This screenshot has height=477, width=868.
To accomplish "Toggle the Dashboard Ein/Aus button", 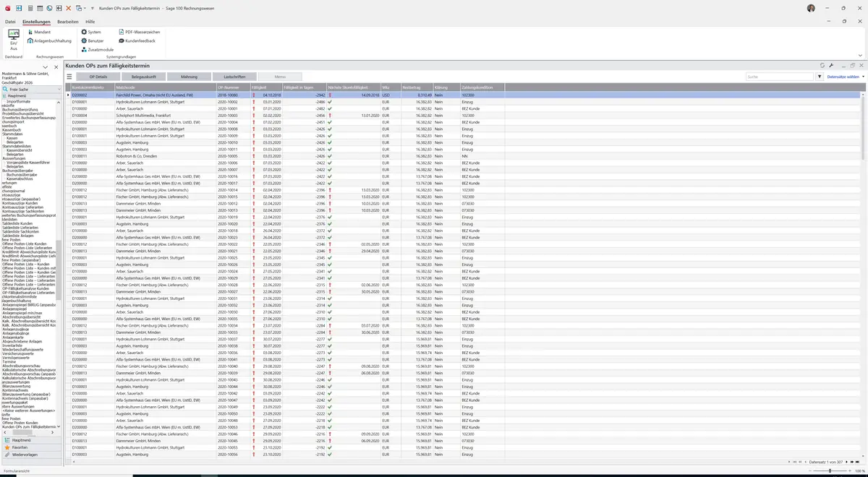I will pos(13,40).
